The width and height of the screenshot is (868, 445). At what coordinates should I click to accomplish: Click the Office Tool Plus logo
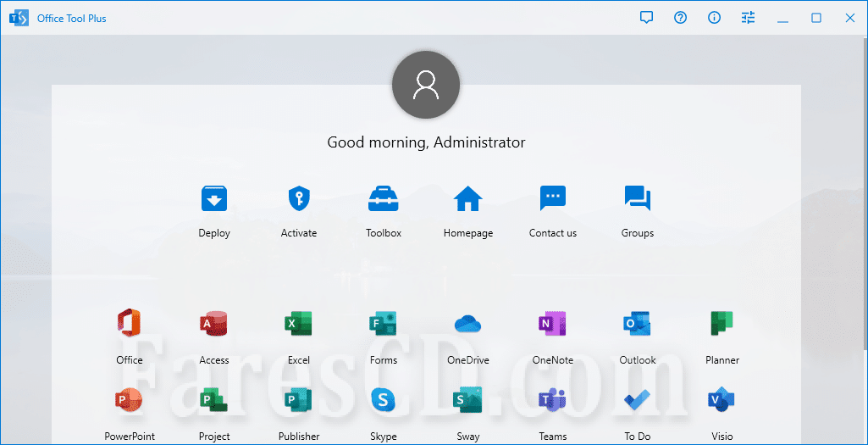pyautogui.click(x=19, y=19)
